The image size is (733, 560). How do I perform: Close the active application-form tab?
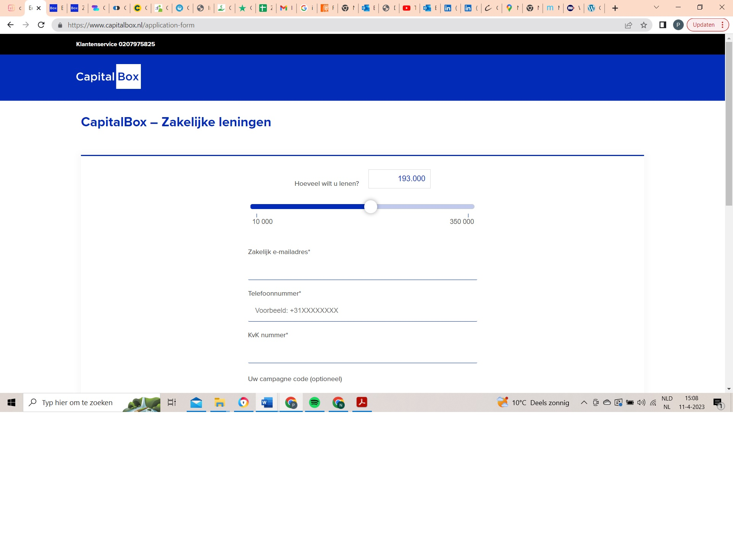click(39, 8)
